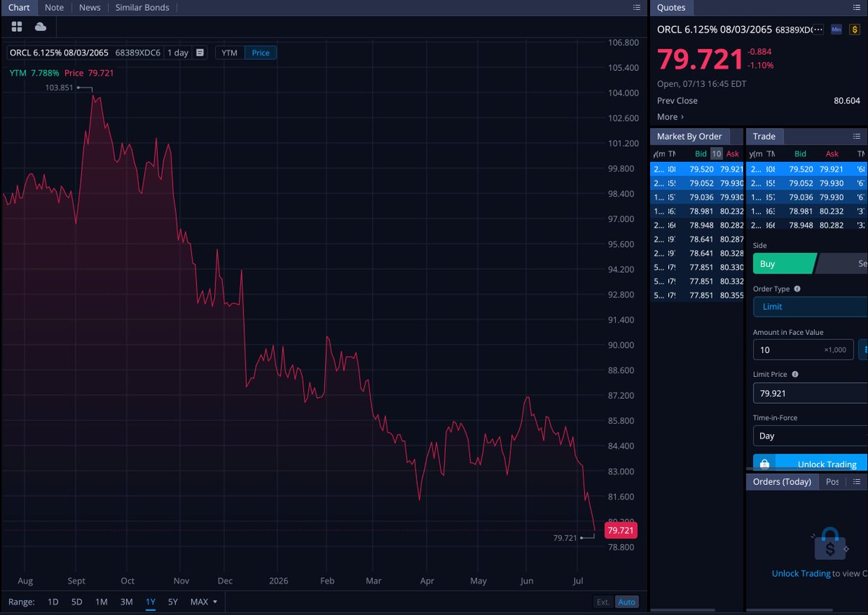868x615 pixels.
Task: Click the 103.851 high marker on chart
Action: pos(59,88)
